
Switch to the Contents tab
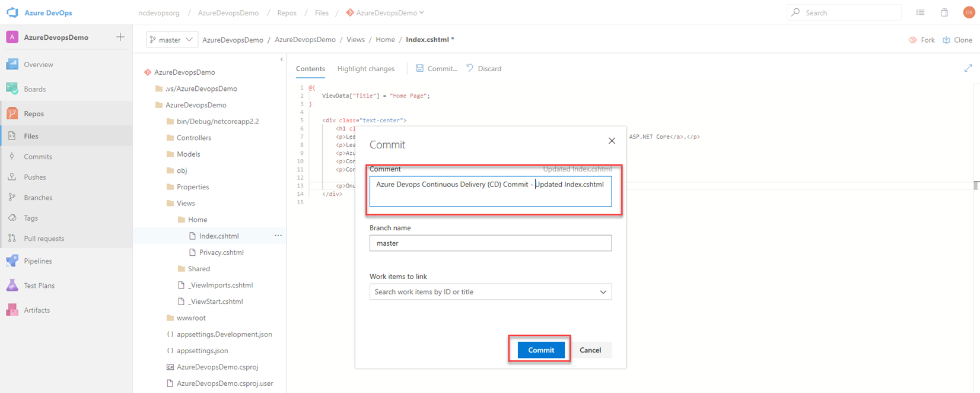[x=310, y=69]
